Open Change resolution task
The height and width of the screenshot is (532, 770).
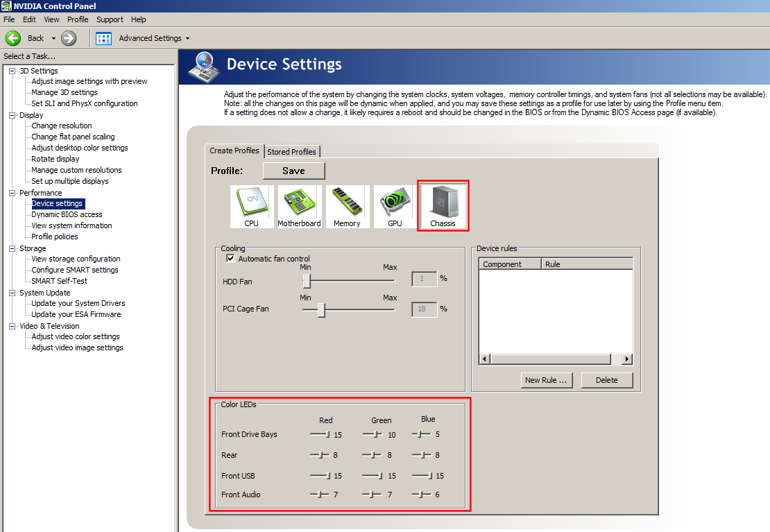(61, 126)
